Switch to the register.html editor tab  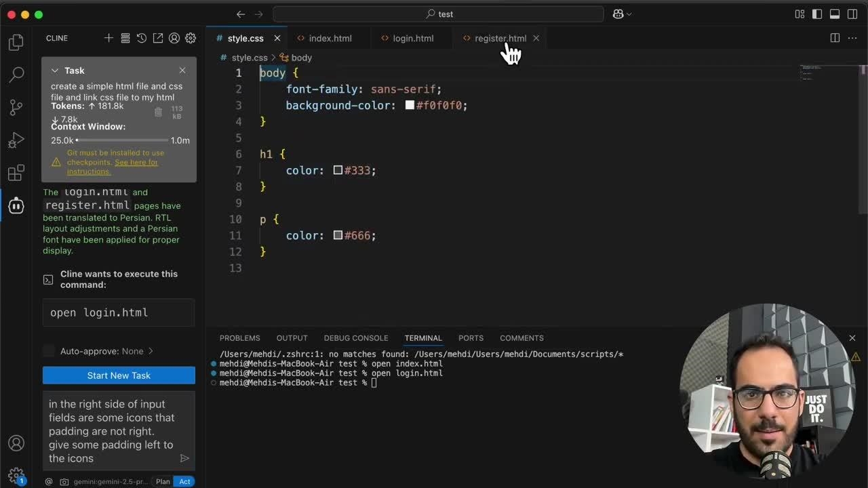coord(500,39)
